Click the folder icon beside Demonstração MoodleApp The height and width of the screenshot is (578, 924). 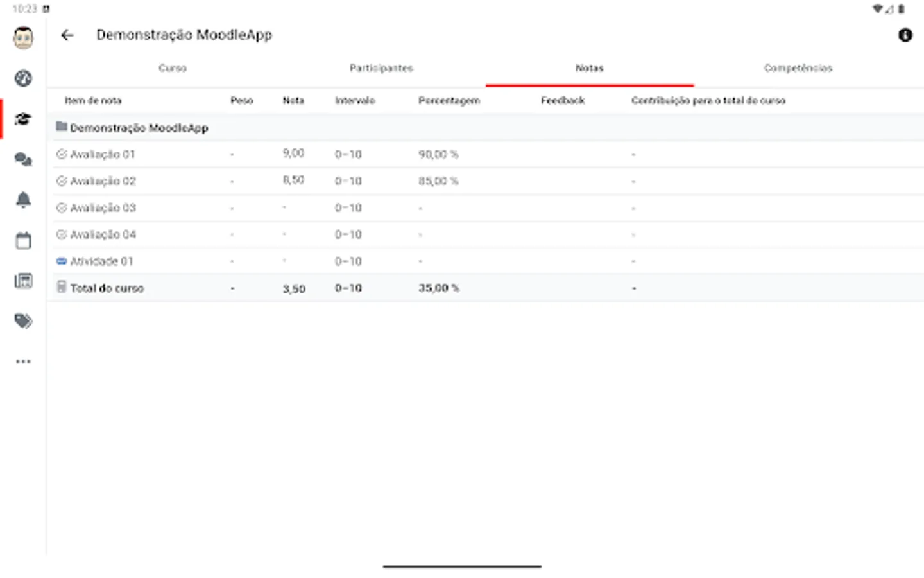tap(62, 127)
